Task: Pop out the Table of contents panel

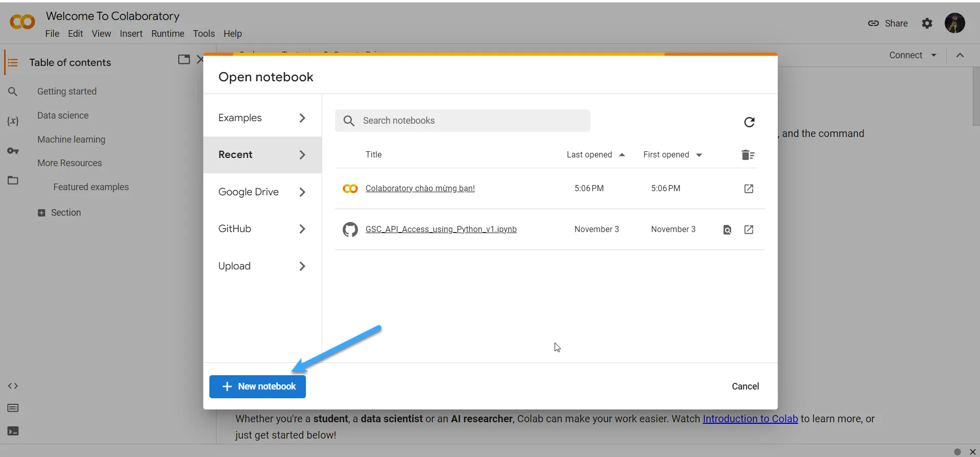Action: [x=184, y=59]
